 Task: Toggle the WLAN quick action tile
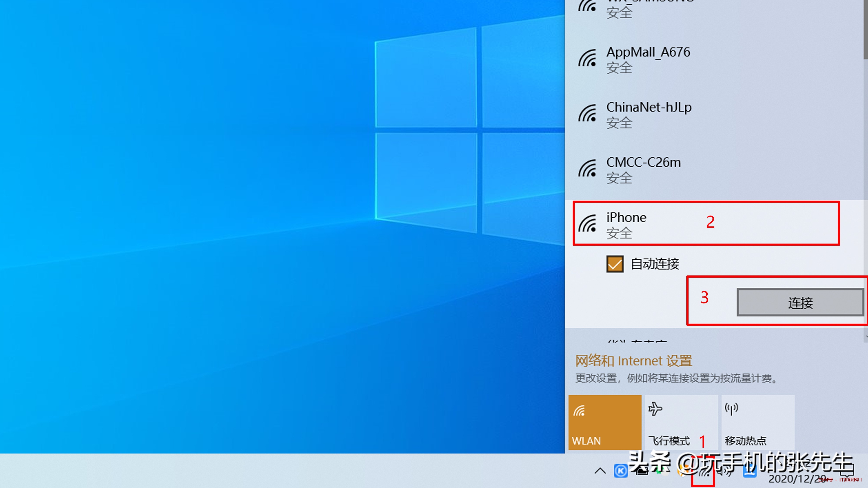tap(605, 422)
